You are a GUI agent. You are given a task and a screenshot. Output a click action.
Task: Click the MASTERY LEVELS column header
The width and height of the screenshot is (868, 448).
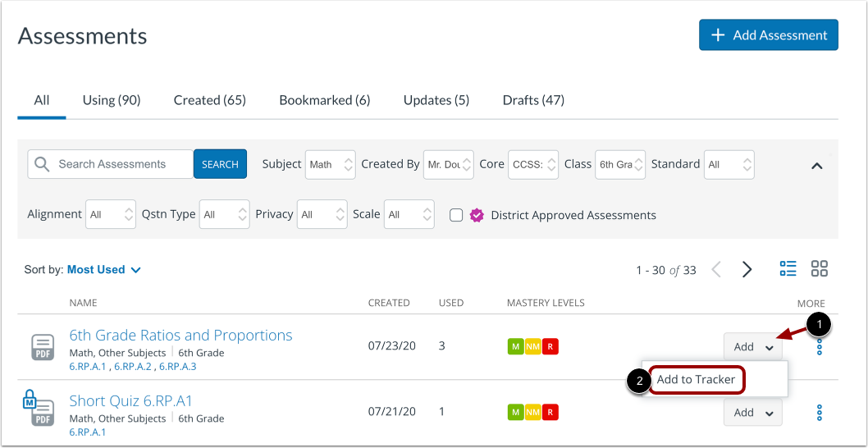point(546,303)
